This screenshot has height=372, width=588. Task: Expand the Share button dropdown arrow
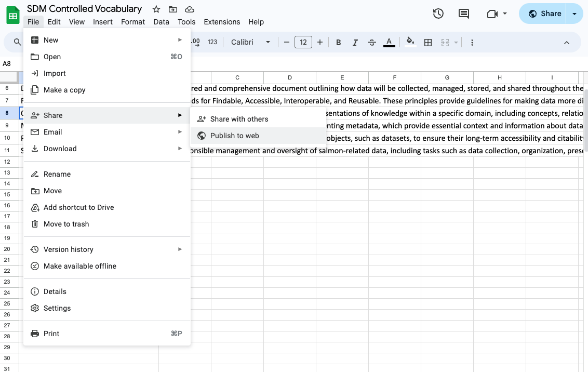[574, 14]
